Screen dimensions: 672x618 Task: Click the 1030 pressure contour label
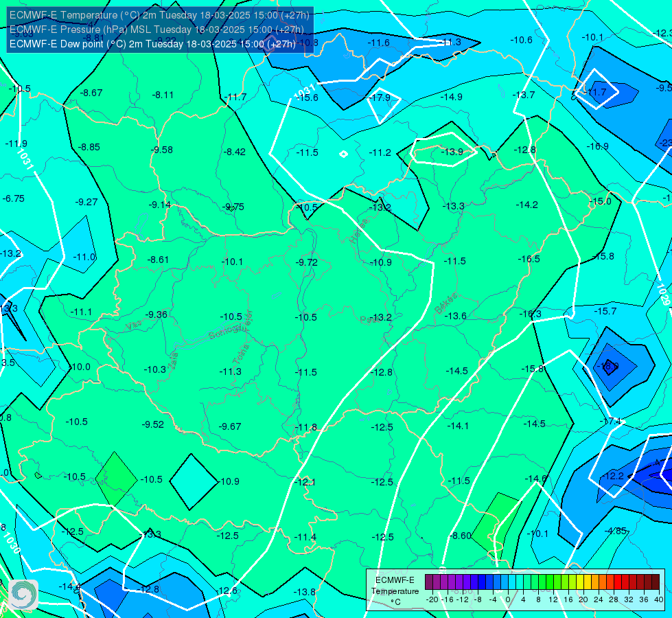12,544
